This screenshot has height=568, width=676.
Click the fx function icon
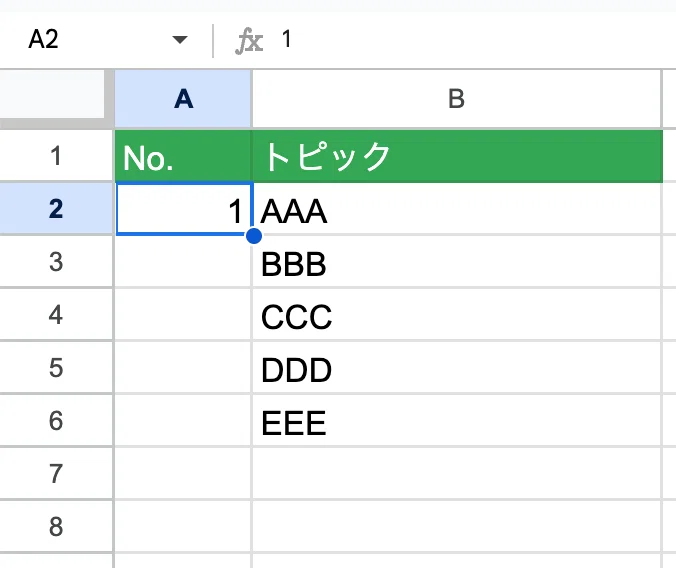pyautogui.click(x=249, y=41)
